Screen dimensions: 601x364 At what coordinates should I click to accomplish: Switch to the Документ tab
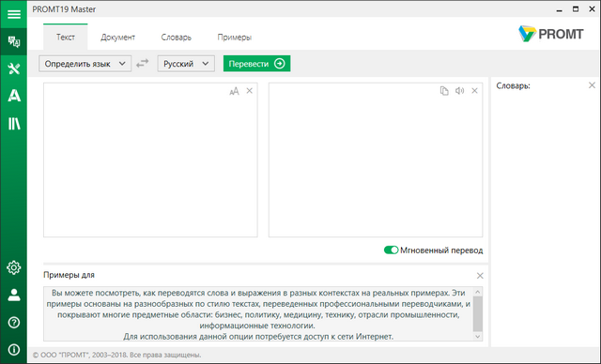pos(117,38)
